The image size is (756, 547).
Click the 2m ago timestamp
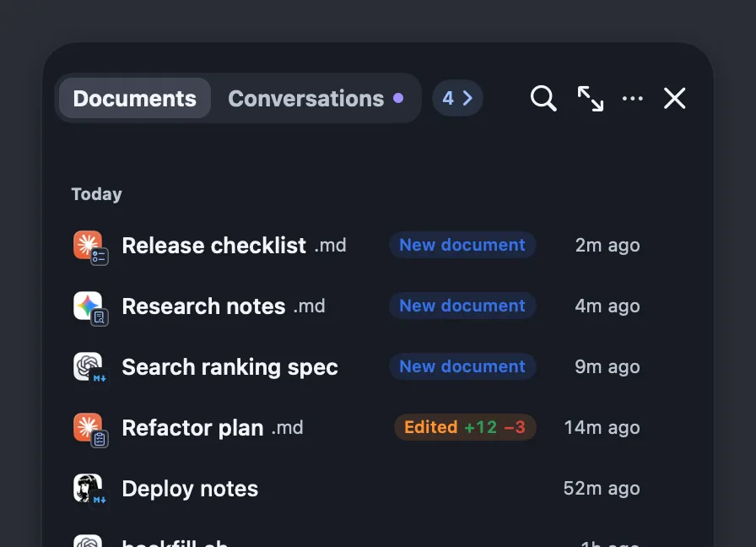[x=607, y=246]
